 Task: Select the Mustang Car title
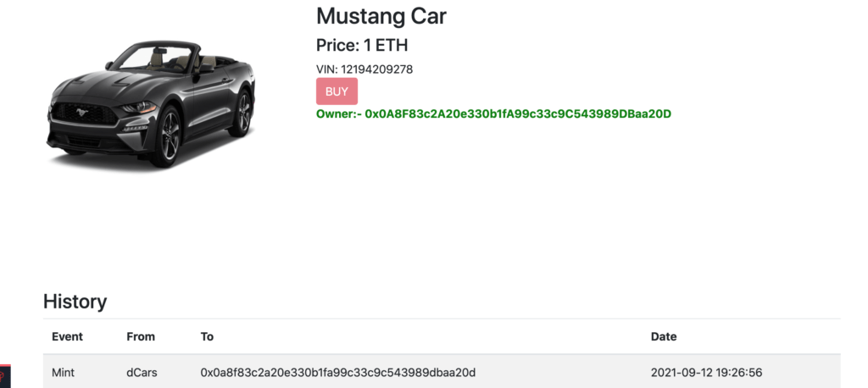click(381, 16)
